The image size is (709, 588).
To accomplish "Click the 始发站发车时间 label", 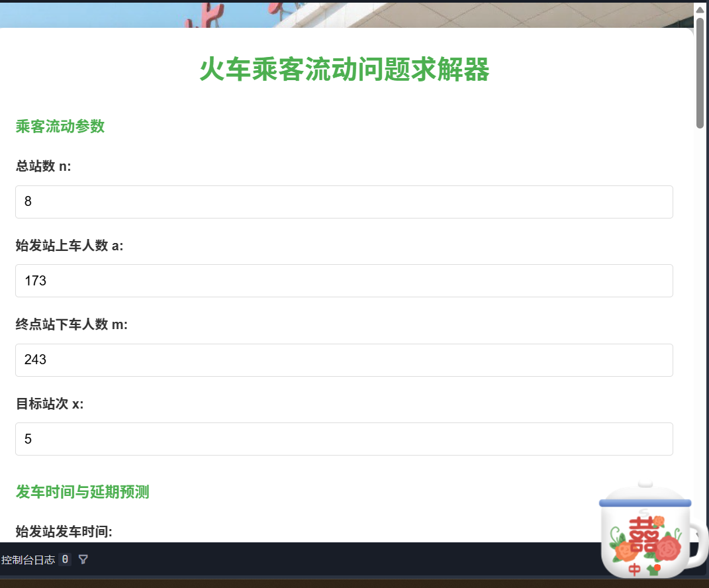I will click(64, 531).
